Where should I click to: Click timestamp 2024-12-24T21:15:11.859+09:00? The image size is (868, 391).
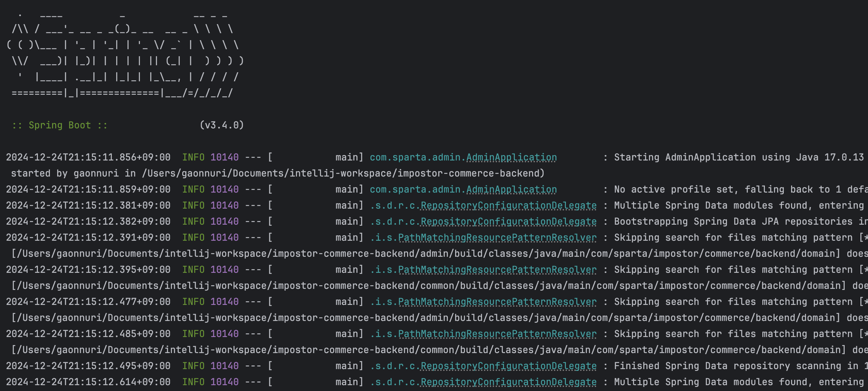coord(88,189)
